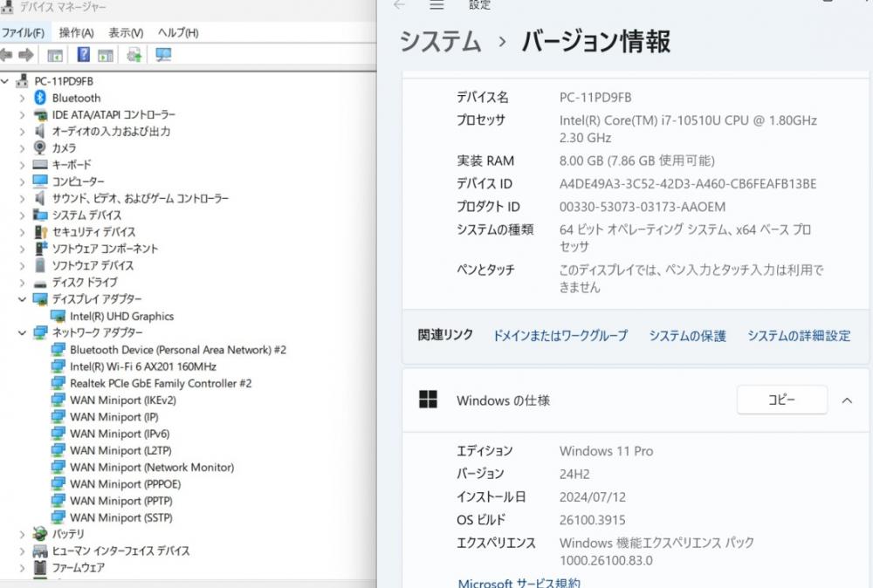The width and height of the screenshot is (873, 588).
Task: Select WAN Miniport (PPTP)
Action: tap(120, 500)
